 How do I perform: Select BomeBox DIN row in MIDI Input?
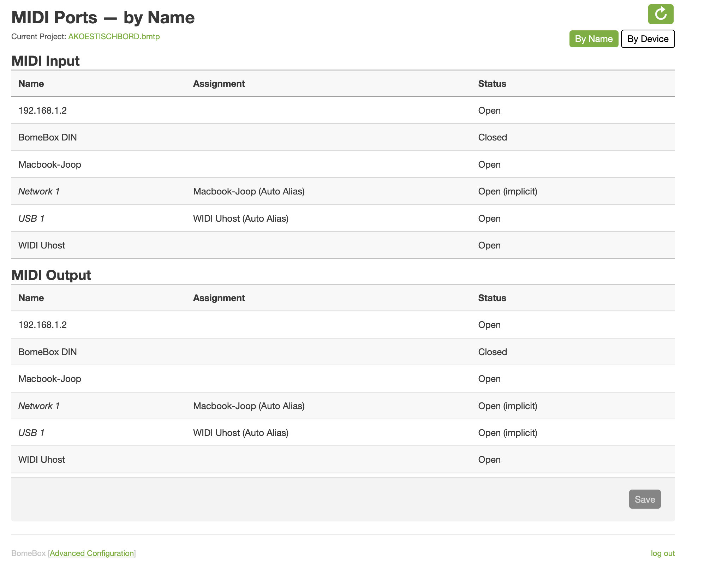point(48,137)
